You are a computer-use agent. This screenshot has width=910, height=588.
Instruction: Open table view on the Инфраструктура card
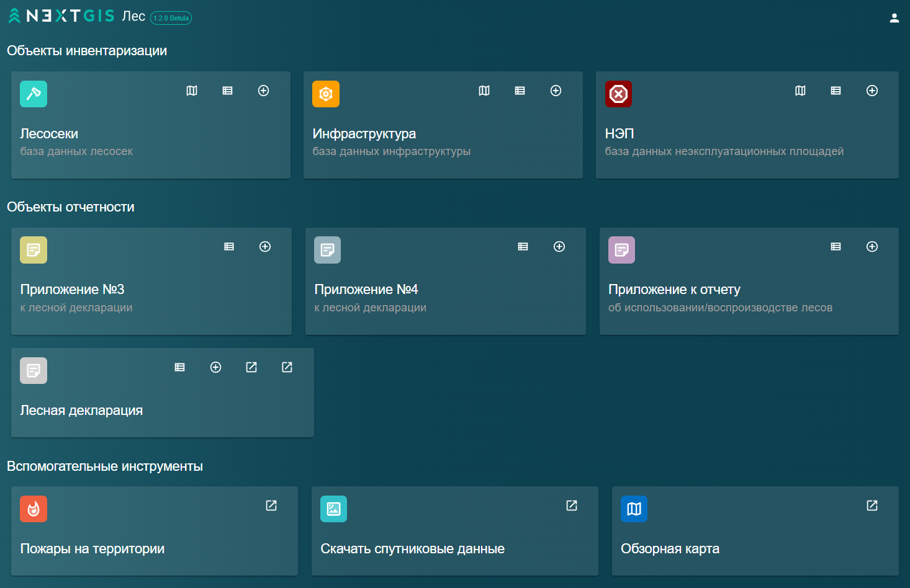520,91
